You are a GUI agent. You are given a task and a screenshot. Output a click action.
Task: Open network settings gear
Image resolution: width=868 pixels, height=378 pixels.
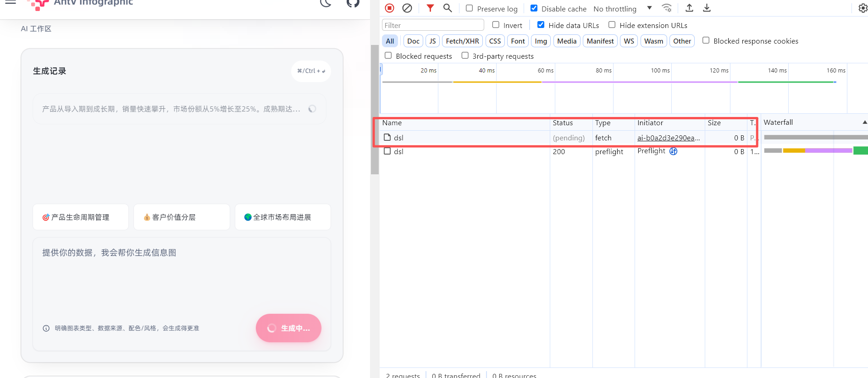(862, 8)
